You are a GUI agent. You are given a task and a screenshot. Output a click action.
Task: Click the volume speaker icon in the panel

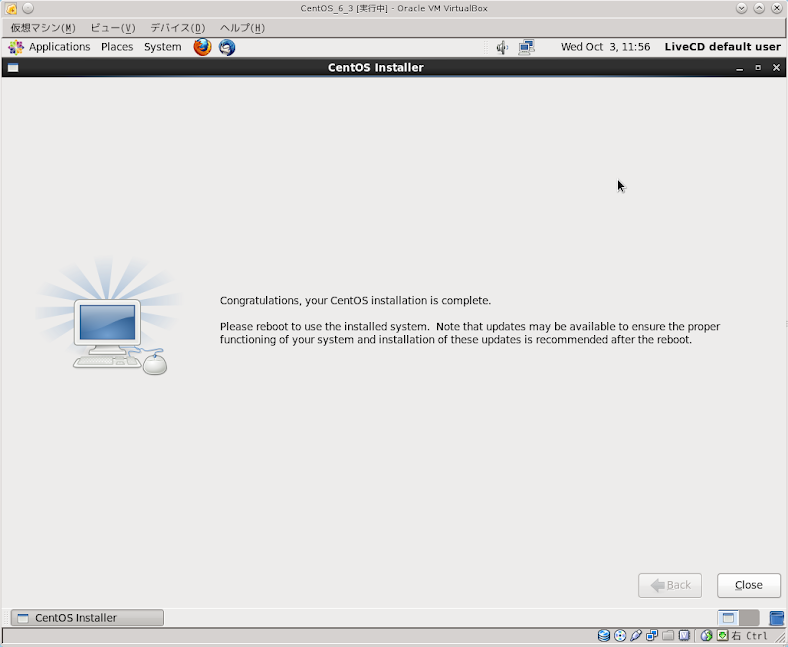pyautogui.click(x=502, y=47)
